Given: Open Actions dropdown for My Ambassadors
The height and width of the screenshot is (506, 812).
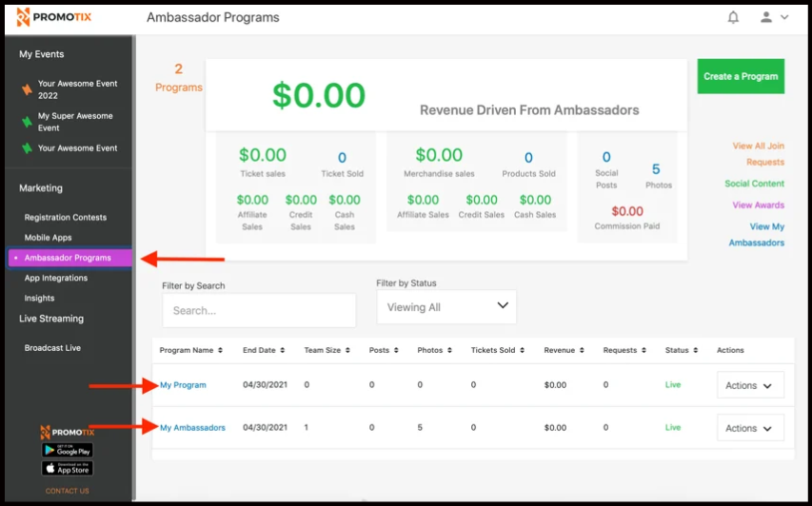Looking at the screenshot, I should (749, 428).
